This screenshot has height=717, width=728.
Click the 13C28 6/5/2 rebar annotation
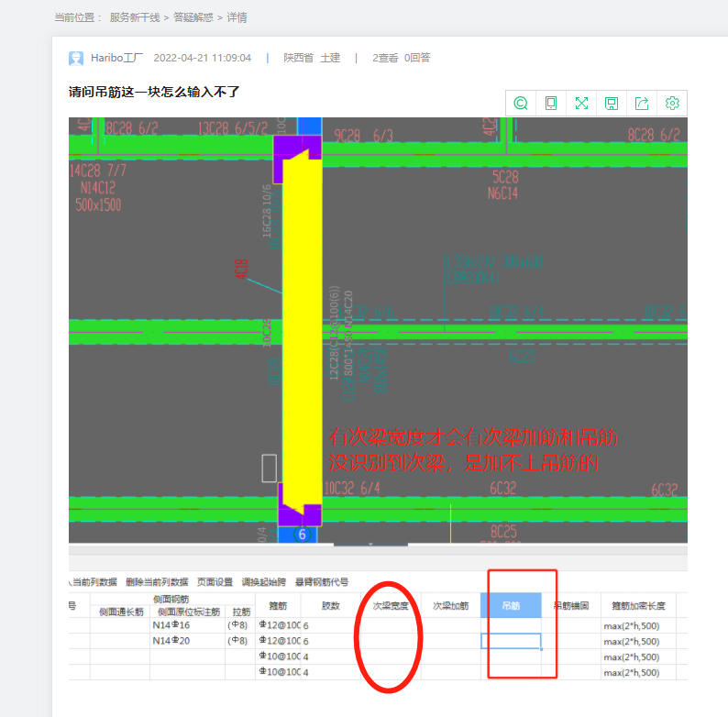(233, 128)
